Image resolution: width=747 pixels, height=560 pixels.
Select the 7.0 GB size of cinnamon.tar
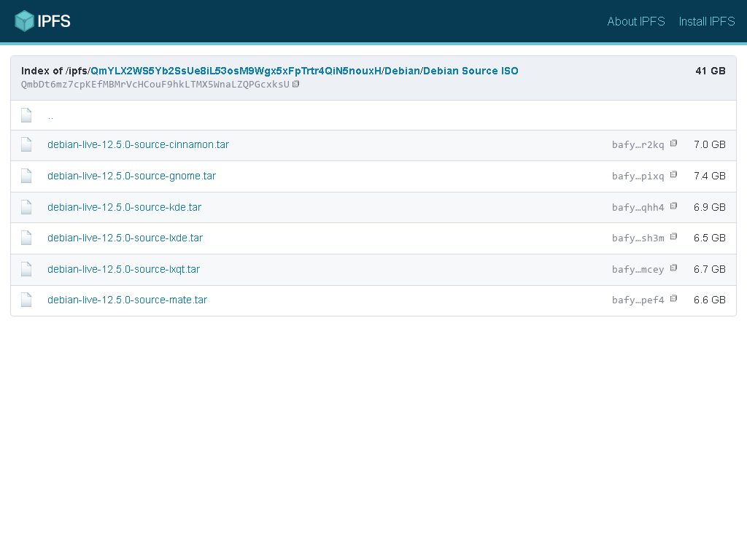pos(709,145)
